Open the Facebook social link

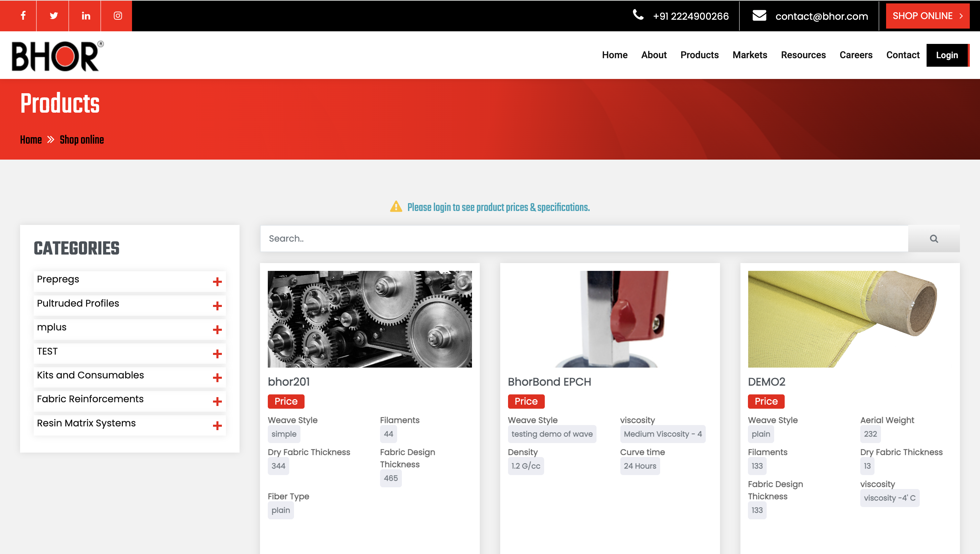click(x=23, y=16)
